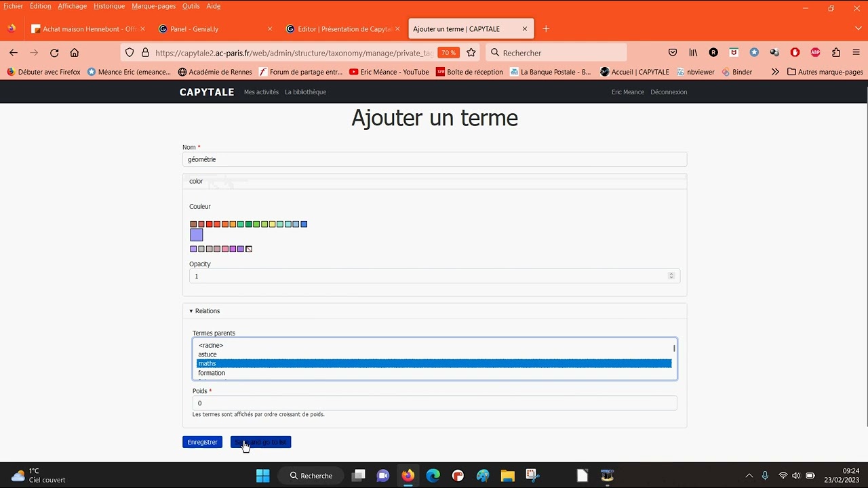
Task: Open the Autres marque-pages folder
Action: coord(825,72)
